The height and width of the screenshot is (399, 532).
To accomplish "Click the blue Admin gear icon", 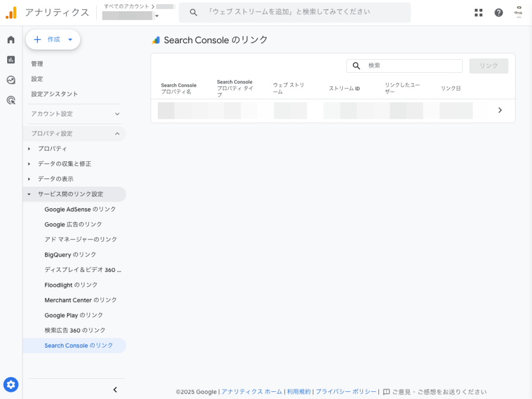I will pyautogui.click(x=11, y=385).
